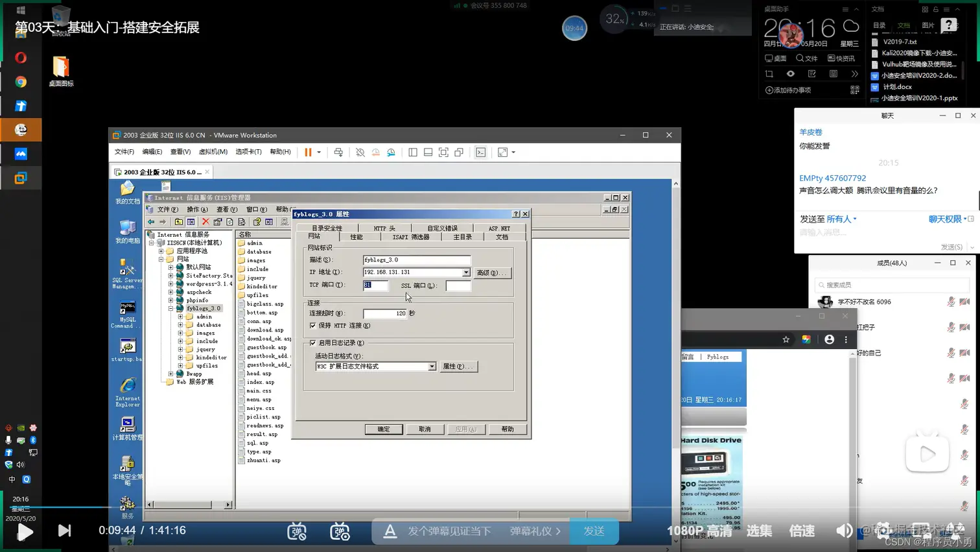Click 属性(P)... log properties button

point(458,366)
